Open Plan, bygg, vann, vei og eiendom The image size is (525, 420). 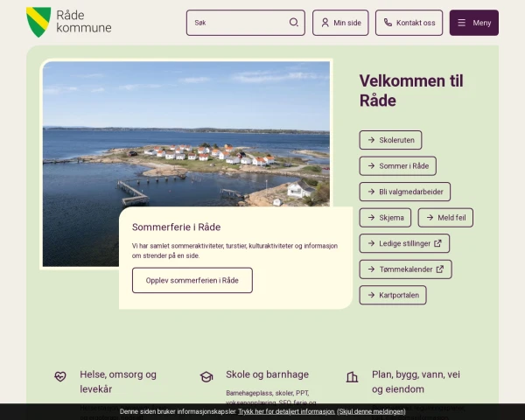pos(416,381)
